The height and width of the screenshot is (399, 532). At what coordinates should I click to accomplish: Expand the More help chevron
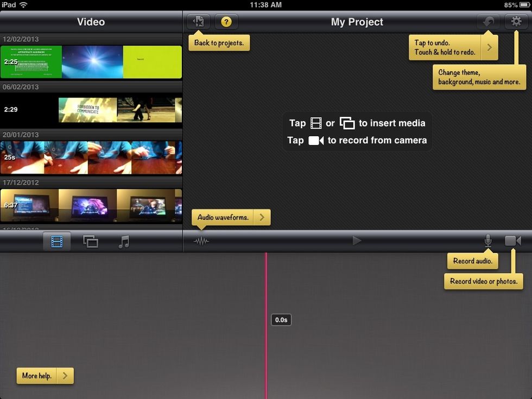[x=65, y=376]
